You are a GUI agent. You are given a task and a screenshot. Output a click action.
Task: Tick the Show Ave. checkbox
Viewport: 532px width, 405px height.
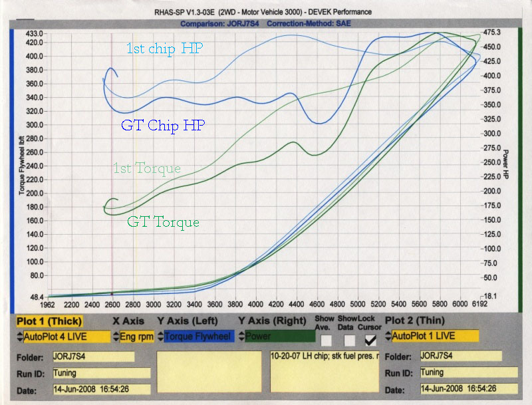(x=326, y=340)
